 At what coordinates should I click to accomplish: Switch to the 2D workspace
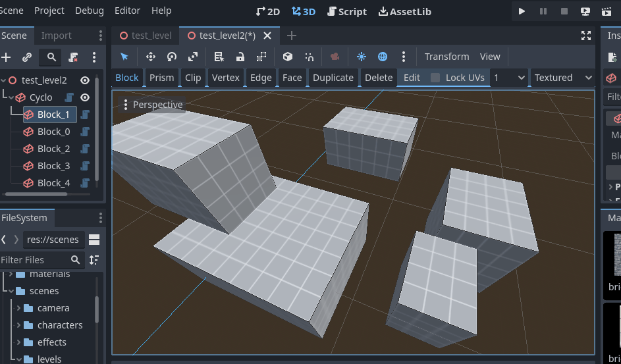coord(268,11)
